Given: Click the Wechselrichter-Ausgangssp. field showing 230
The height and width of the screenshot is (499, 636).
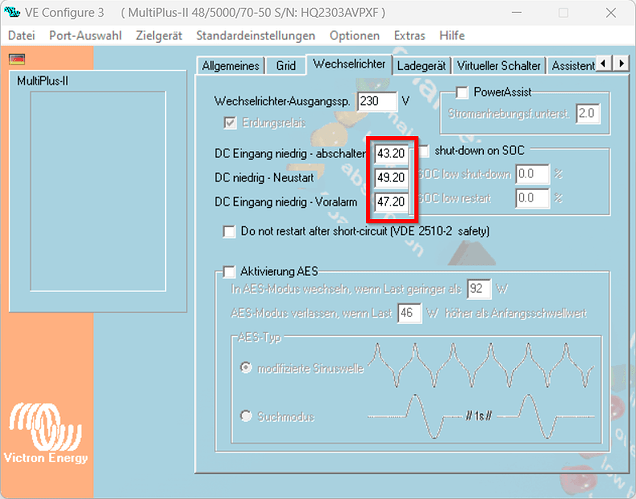Looking at the screenshot, I should point(377,101).
